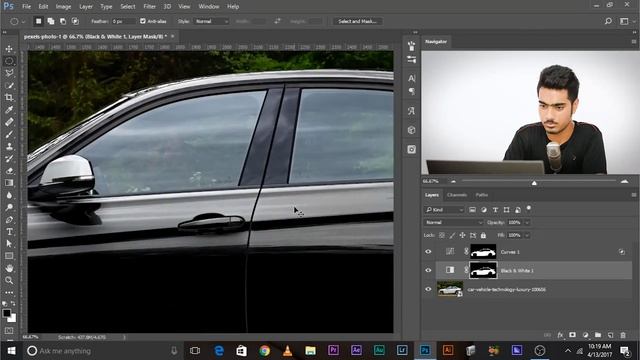Open the File menu

coord(27,7)
